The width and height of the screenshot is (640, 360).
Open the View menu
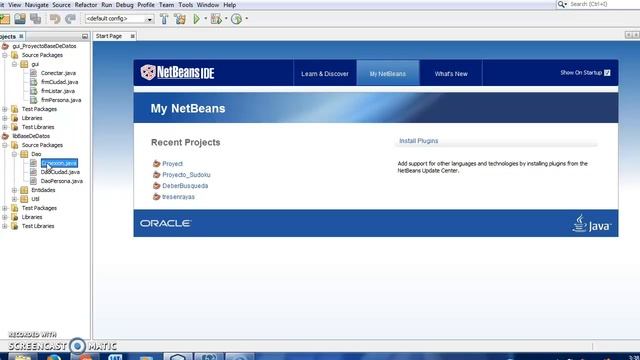(14, 5)
